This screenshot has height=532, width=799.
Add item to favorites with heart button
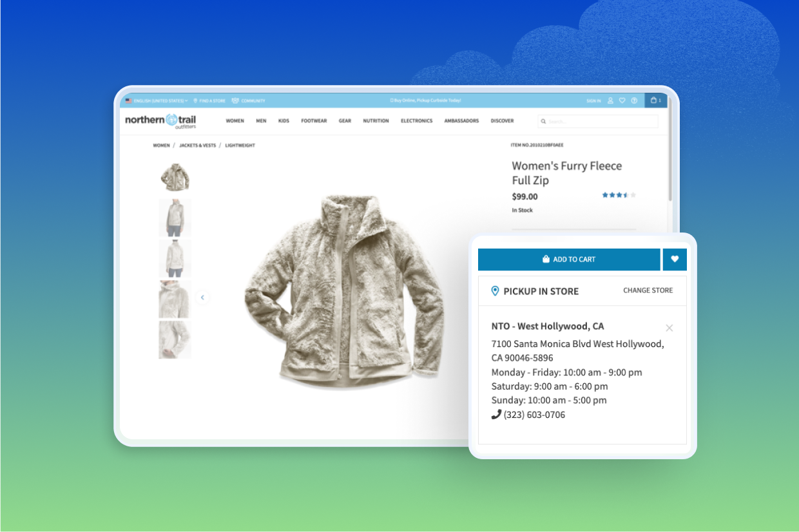pos(675,260)
